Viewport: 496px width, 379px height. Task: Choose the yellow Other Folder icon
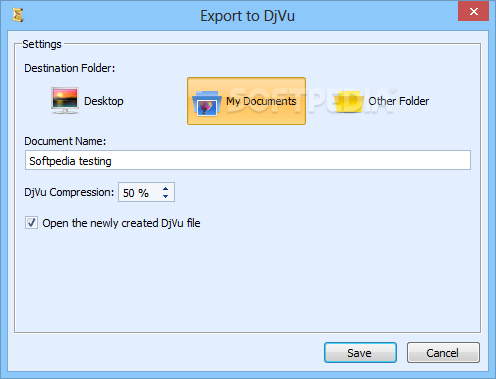click(349, 101)
